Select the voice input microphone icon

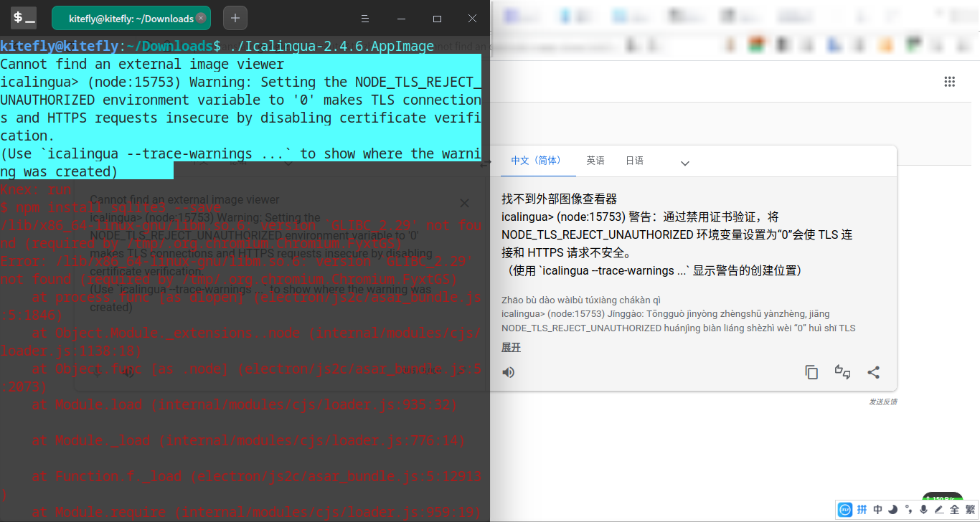tap(923, 509)
